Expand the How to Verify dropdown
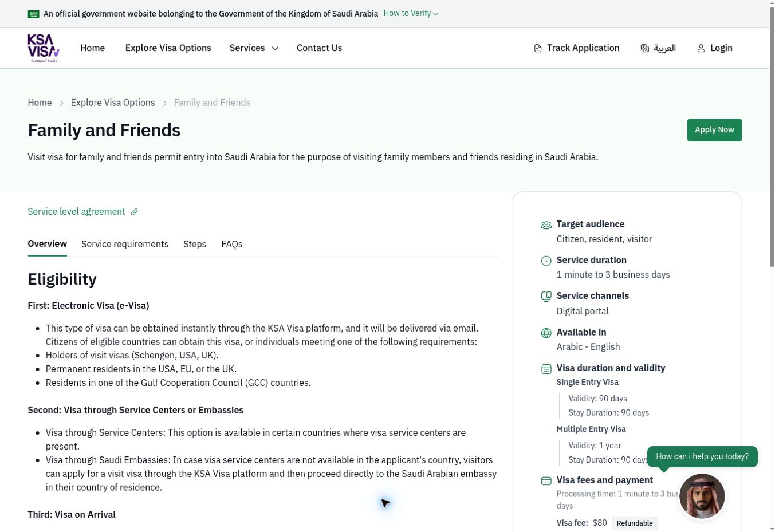 pyautogui.click(x=411, y=13)
